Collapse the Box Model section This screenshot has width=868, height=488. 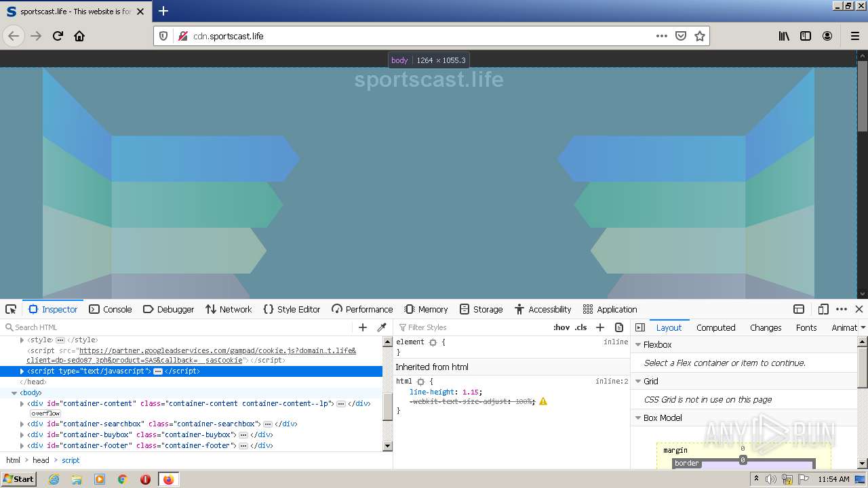coord(638,418)
